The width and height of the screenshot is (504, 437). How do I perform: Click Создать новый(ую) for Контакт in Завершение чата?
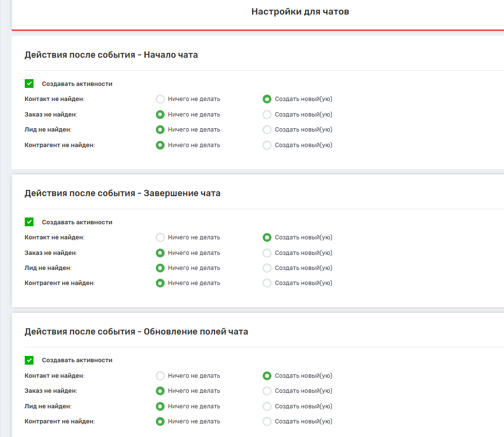click(267, 237)
